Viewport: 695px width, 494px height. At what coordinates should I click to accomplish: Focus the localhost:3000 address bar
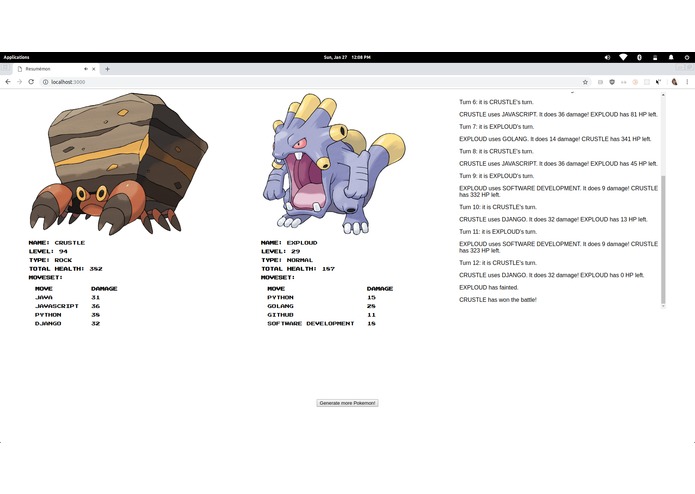pyautogui.click(x=310, y=82)
